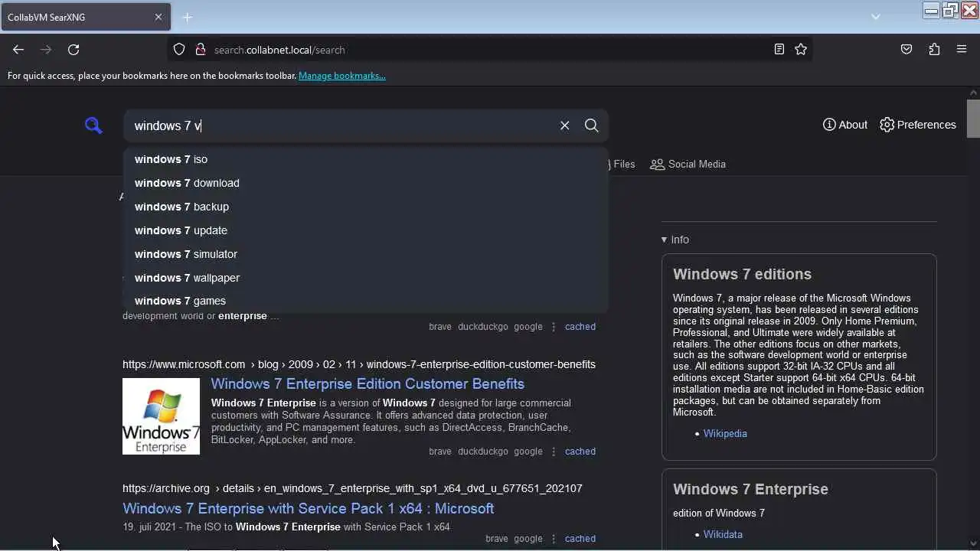Switch to Files category
The image size is (980, 551).
(x=622, y=164)
